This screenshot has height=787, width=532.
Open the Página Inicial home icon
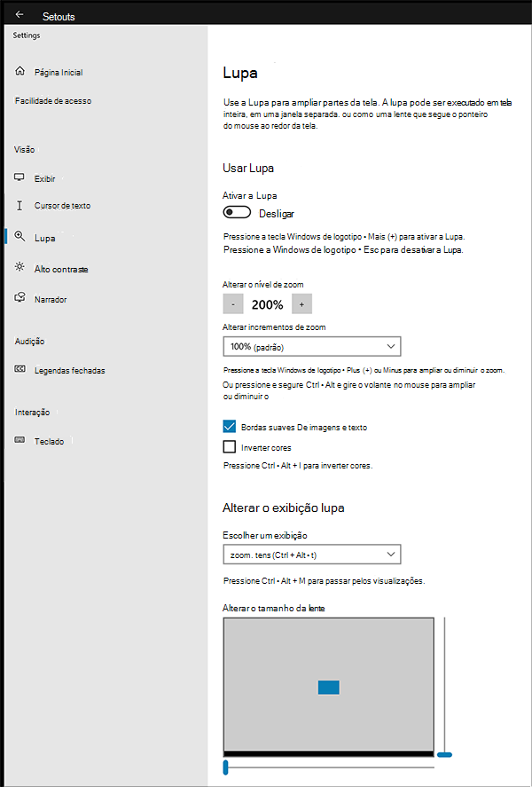20,71
